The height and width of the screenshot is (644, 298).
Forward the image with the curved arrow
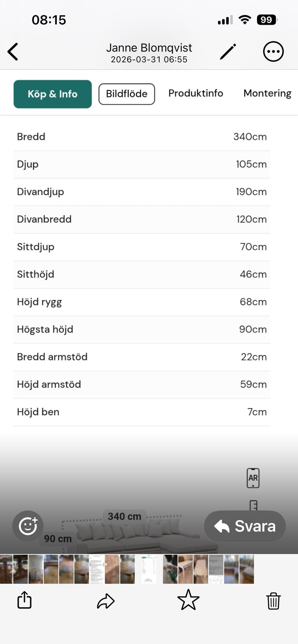point(106,601)
